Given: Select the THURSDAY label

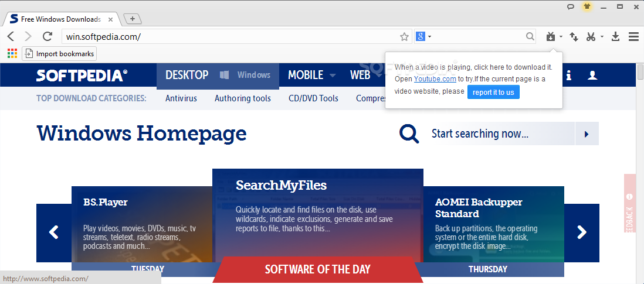Looking at the screenshot, I should (488, 269).
